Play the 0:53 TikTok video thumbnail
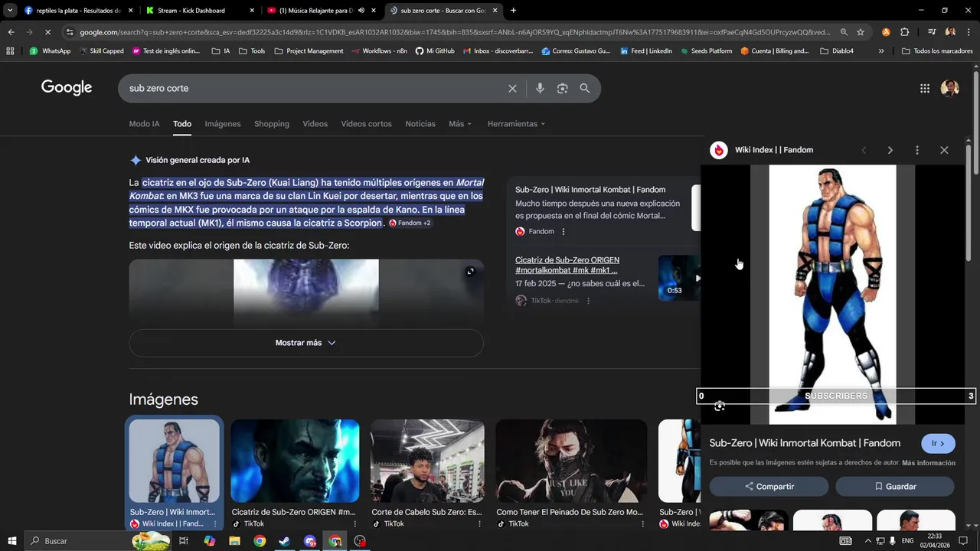Image resolution: width=980 pixels, height=551 pixels. coord(679,278)
